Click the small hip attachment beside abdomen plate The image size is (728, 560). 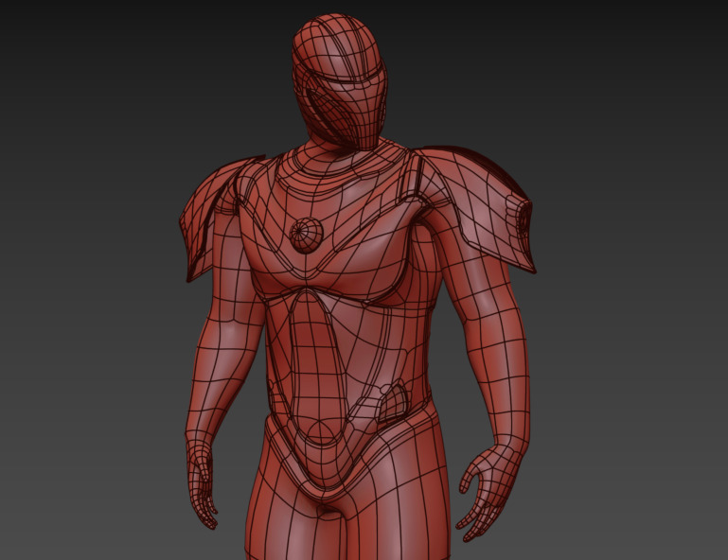pos(394,403)
